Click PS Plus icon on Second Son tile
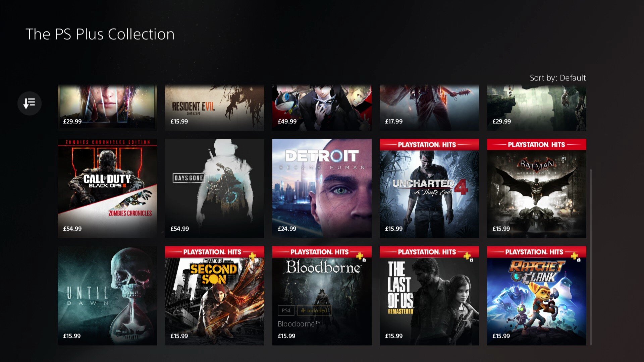This screenshot has width=644, height=362. 253,256
